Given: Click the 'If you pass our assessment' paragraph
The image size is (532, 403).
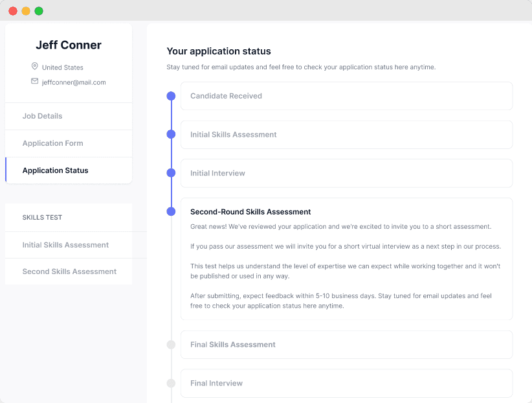Looking at the screenshot, I should tap(346, 246).
